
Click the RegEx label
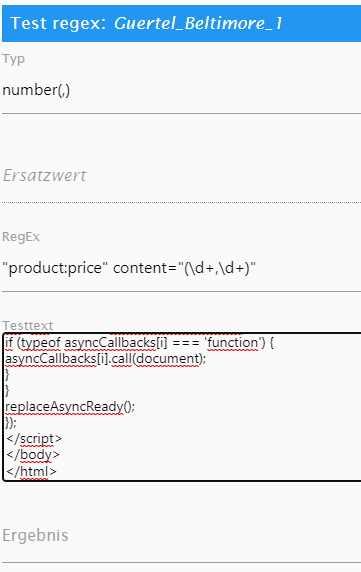[x=21, y=237]
